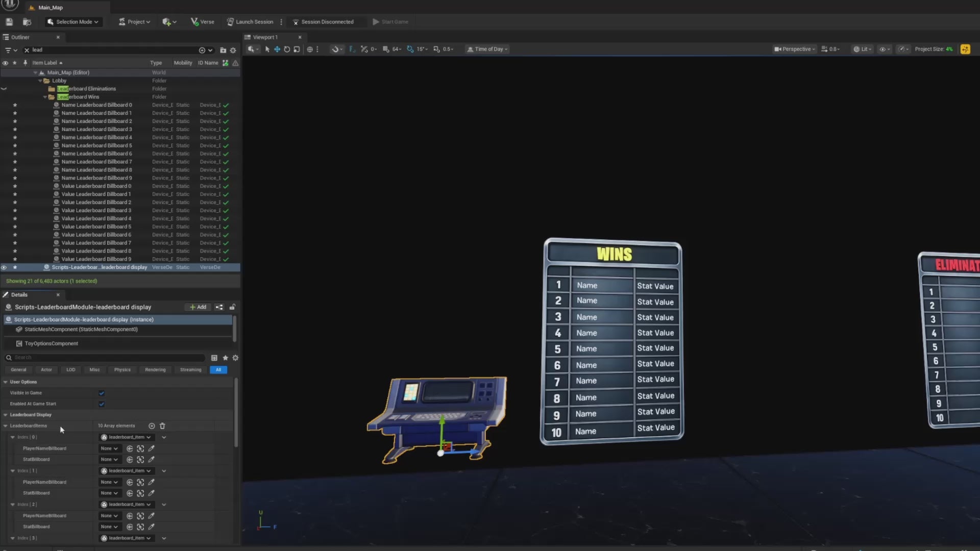This screenshot has width=980, height=551.
Task: Select the scale transform tool in viewport
Action: (x=297, y=49)
